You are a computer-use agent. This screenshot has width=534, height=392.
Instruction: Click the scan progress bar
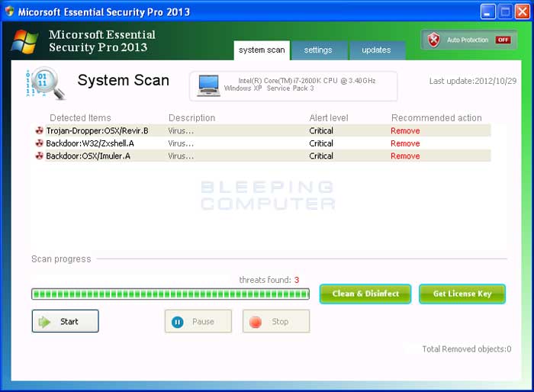[x=170, y=294]
